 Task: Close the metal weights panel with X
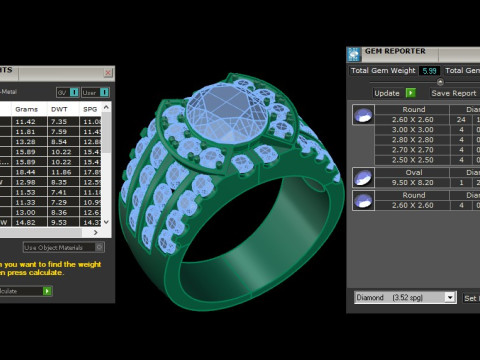tap(108, 73)
